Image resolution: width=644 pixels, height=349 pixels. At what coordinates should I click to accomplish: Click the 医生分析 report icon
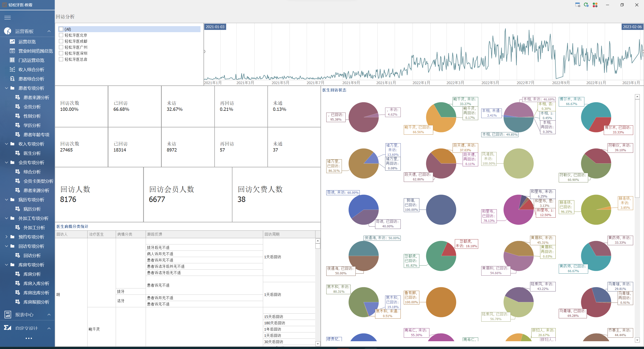coord(18,153)
